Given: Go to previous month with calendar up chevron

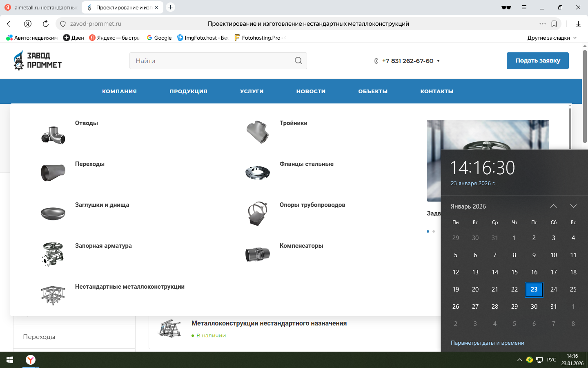Looking at the screenshot, I should coord(554,206).
